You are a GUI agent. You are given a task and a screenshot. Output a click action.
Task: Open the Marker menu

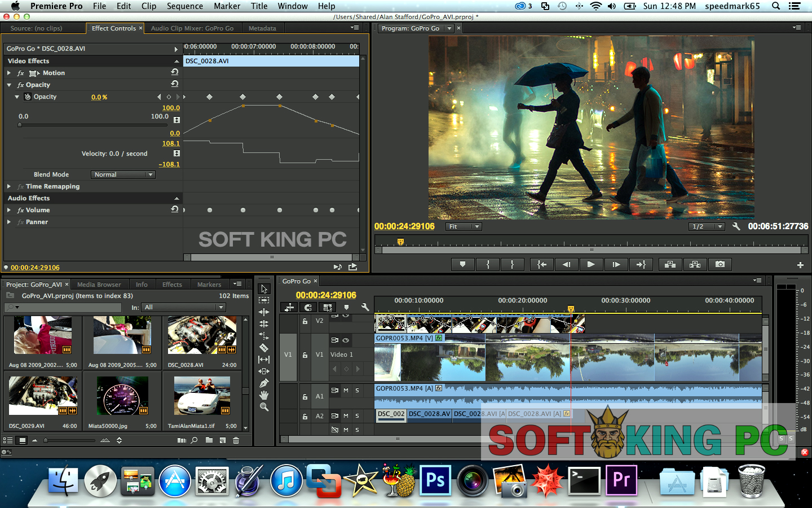227,6
